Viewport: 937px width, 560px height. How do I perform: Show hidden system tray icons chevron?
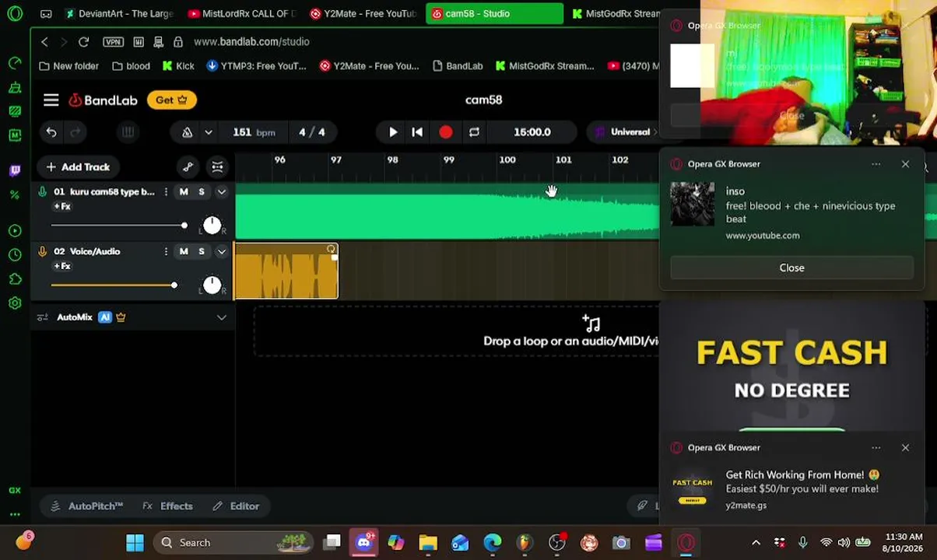pos(756,542)
